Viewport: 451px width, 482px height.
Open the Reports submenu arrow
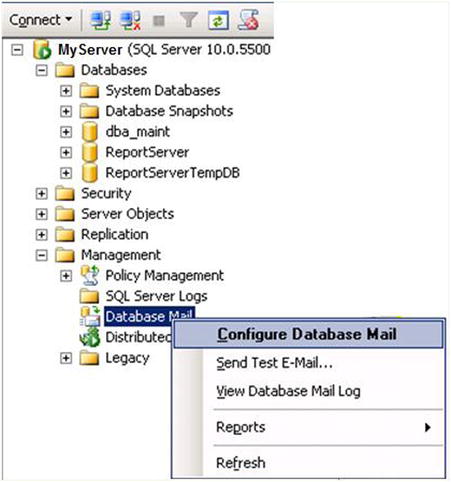(428, 427)
